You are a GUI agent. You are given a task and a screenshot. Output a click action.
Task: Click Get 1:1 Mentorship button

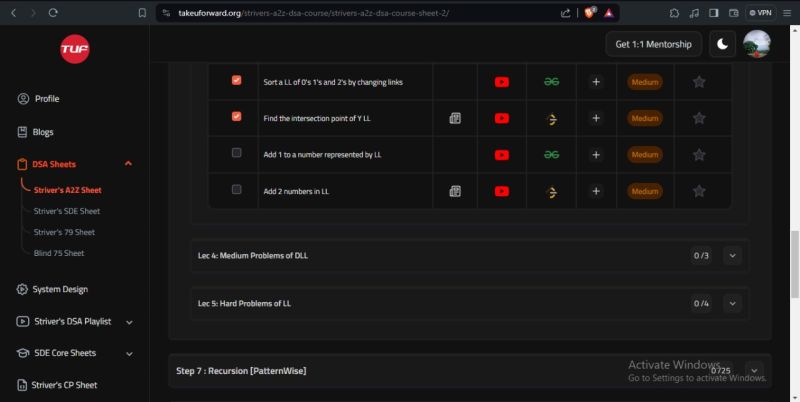click(654, 44)
